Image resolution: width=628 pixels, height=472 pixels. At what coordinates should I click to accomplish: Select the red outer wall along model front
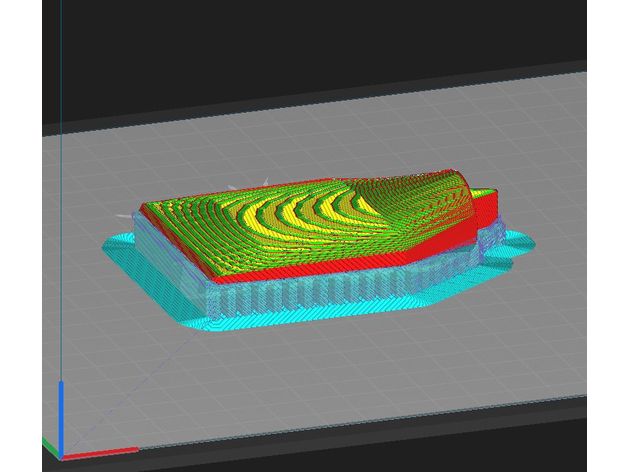tap(300, 270)
